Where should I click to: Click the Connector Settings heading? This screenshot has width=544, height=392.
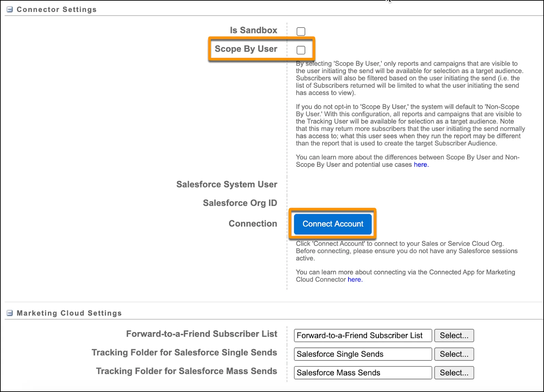point(56,10)
